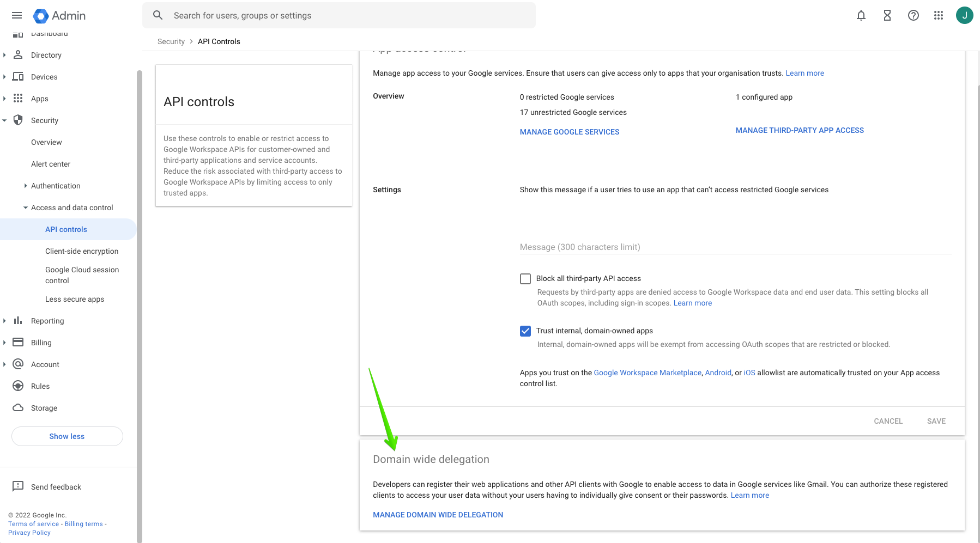
Task: Click the SAVE button
Action: [x=936, y=421]
